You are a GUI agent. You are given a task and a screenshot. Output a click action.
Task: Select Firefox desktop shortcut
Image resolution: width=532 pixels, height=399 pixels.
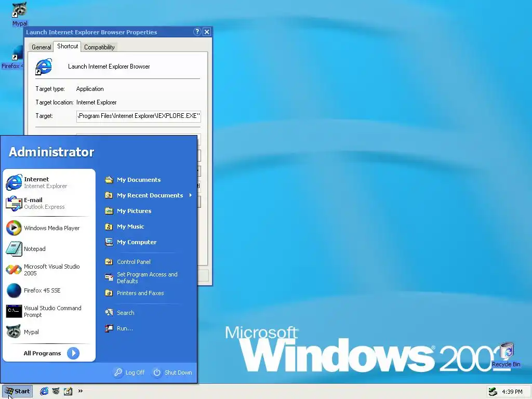tap(12, 58)
